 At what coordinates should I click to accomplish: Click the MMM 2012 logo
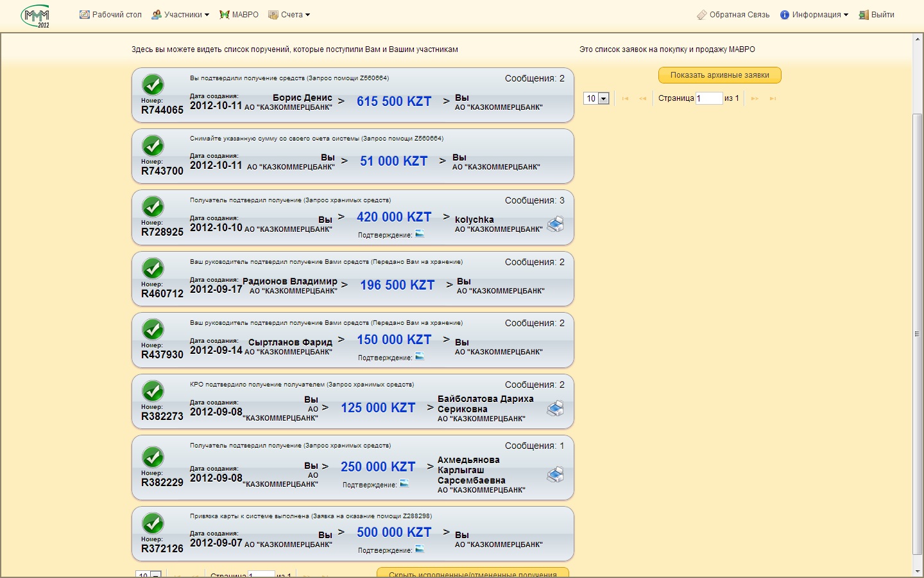[x=35, y=16]
